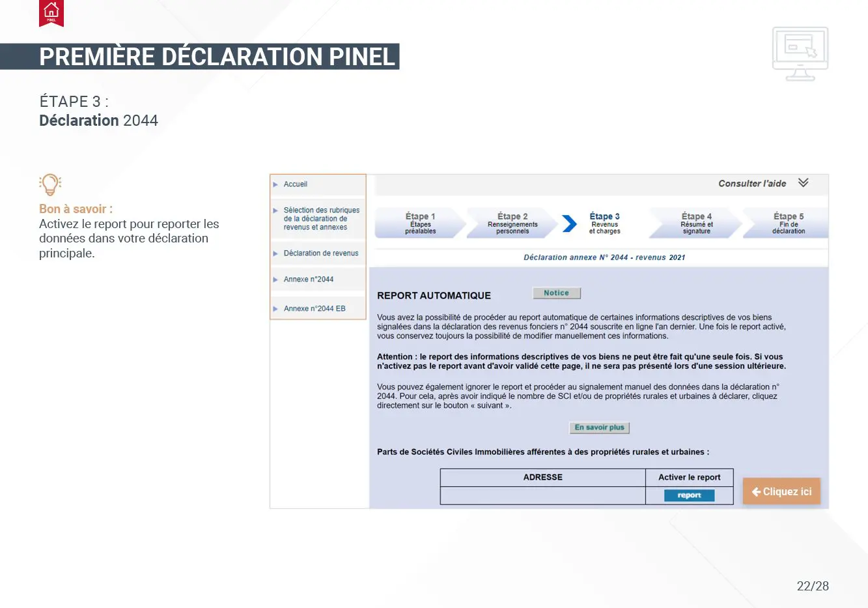Click the Activer le report column header
Image resolution: width=868 pixels, height=608 pixels.
click(x=690, y=478)
